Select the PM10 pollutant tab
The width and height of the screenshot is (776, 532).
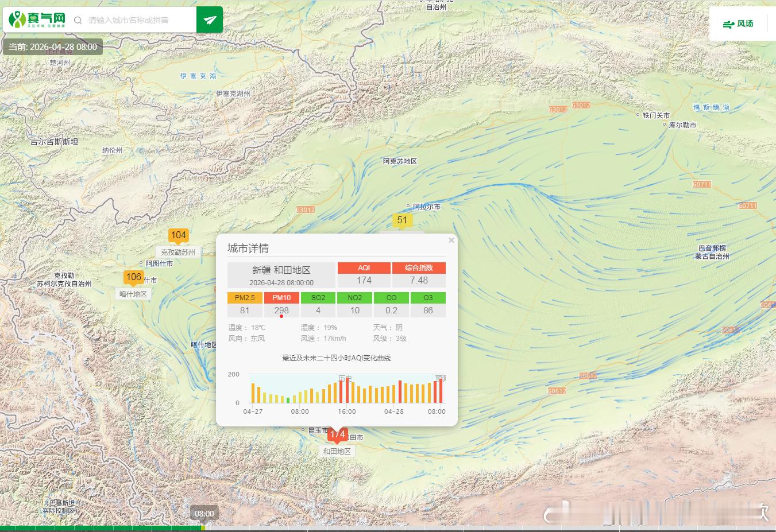[281, 298]
